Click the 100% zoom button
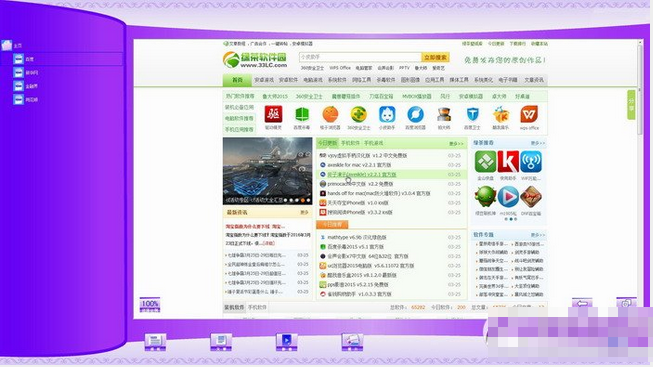Image resolution: width=653 pixels, height=367 pixels. [150, 305]
